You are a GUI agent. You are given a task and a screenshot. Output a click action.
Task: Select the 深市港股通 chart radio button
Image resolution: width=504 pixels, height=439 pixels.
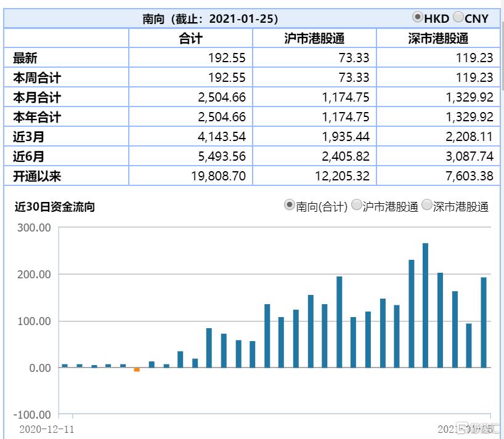426,205
